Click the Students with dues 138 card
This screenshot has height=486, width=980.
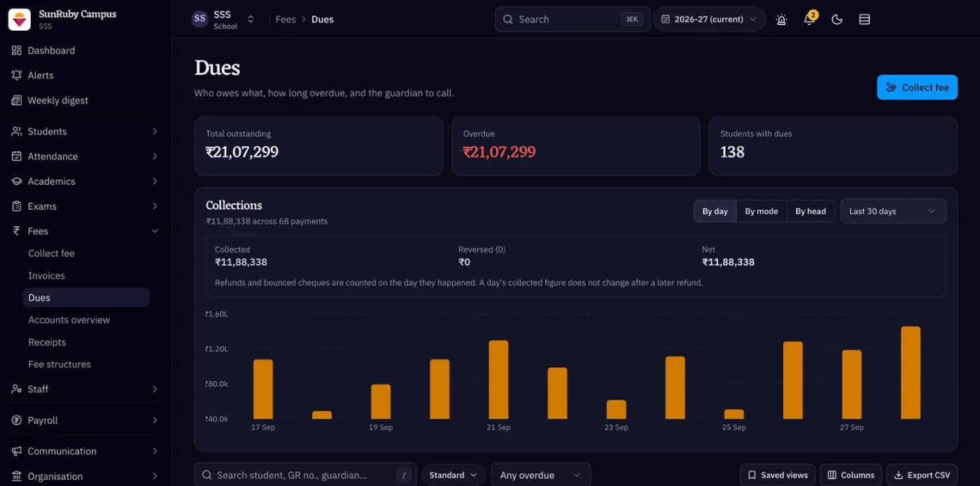833,145
